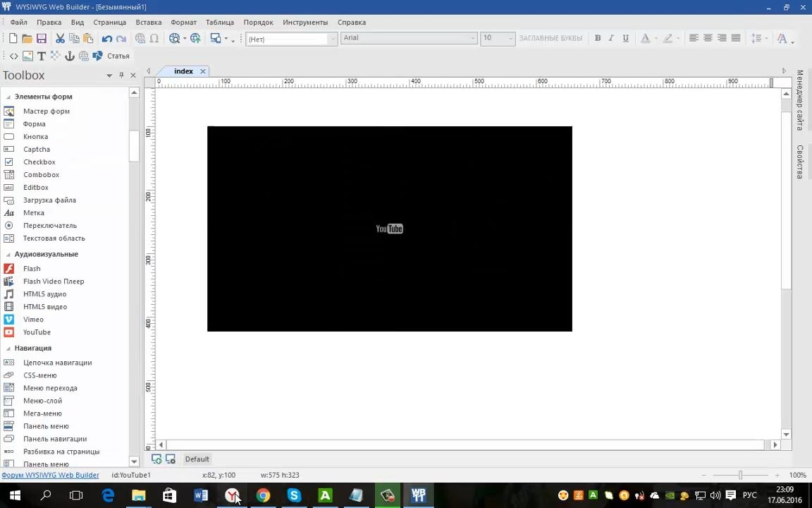The height and width of the screenshot is (508, 812).
Task: Click the Undo arrow icon
Action: (x=106, y=38)
